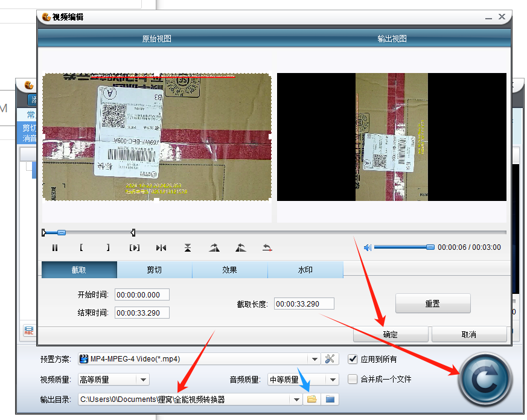The image size is (527, 420).
Task: Click the 视频编辑 title bar app icon
Action: (46, 17)
